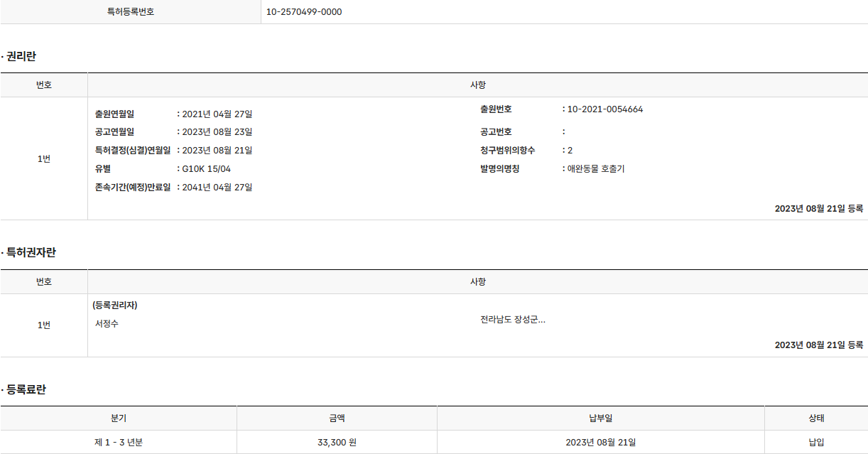Screen dimensions: 868x454
Task: Select the application number 10-2021-0054664
Action: [605, 109]
